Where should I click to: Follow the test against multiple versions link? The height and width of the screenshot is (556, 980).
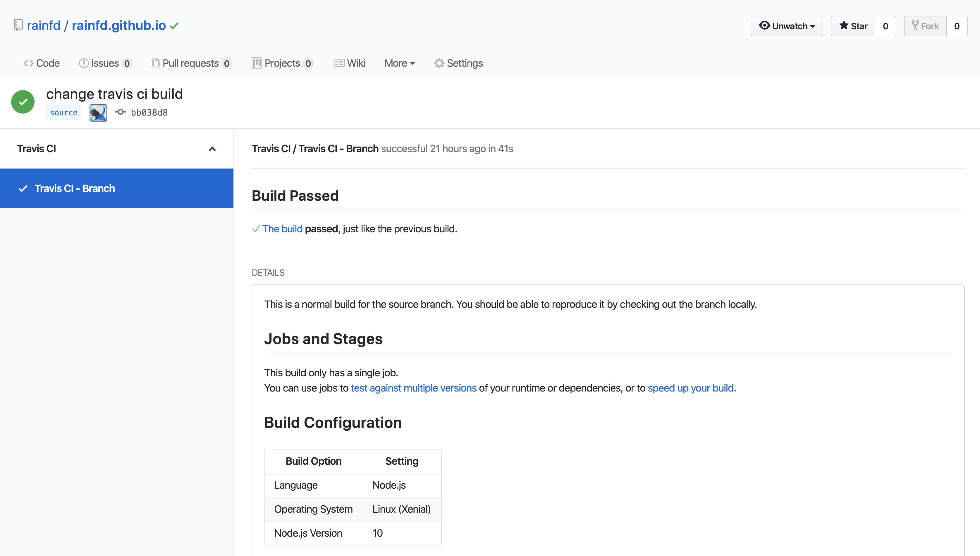(414, 388)
